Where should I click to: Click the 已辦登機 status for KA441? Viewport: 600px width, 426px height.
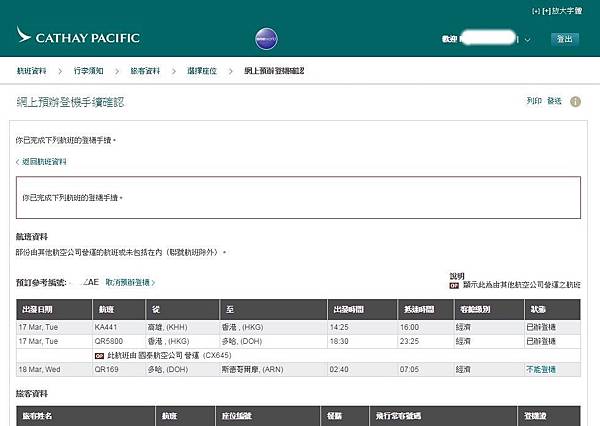point(541,327)
